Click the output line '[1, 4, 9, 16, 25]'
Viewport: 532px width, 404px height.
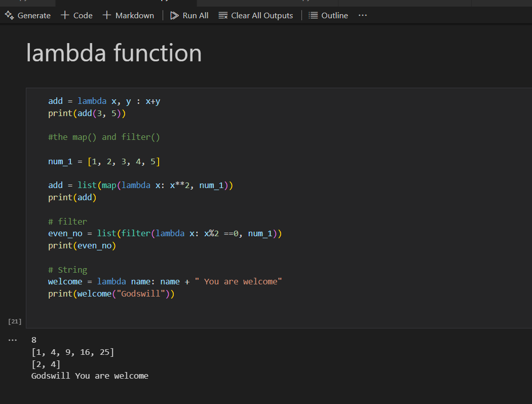pyautogui.click(x=72, y=352)
